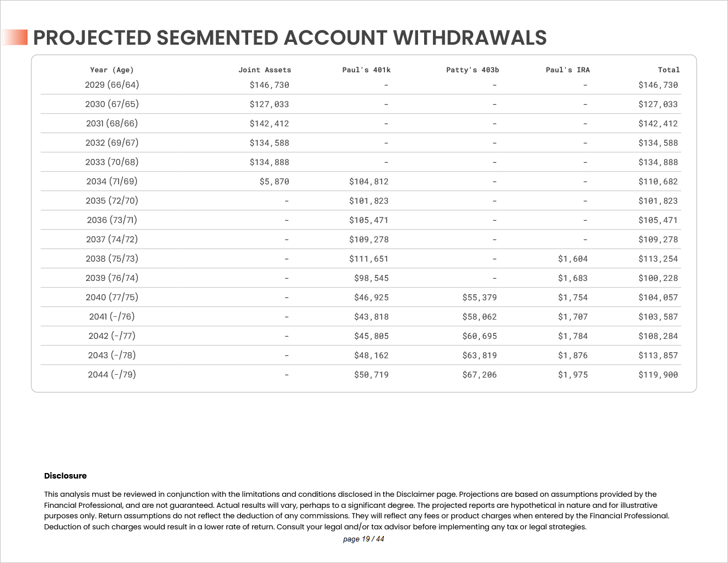Click the orange gradient block beside title
This screenshot has height=563, width=728.
[x=15, y=38]
